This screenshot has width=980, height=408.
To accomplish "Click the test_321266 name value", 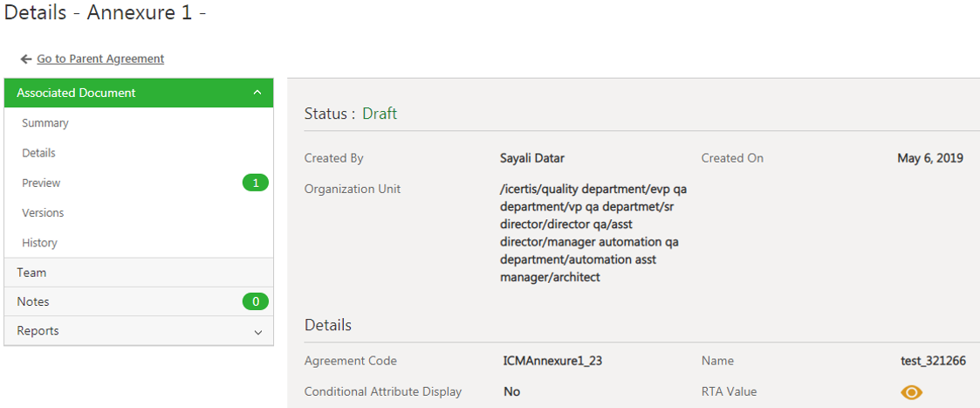I will [x=933, y=361].
